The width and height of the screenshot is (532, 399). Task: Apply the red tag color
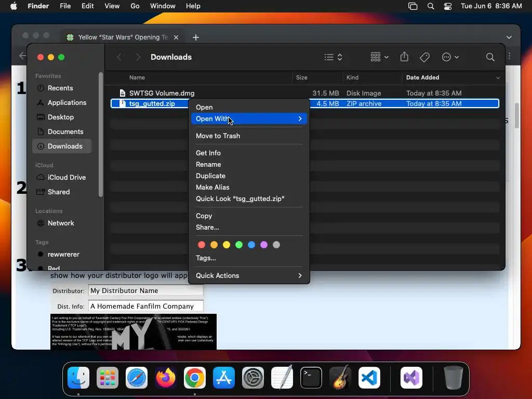click(x=202, y=245)
